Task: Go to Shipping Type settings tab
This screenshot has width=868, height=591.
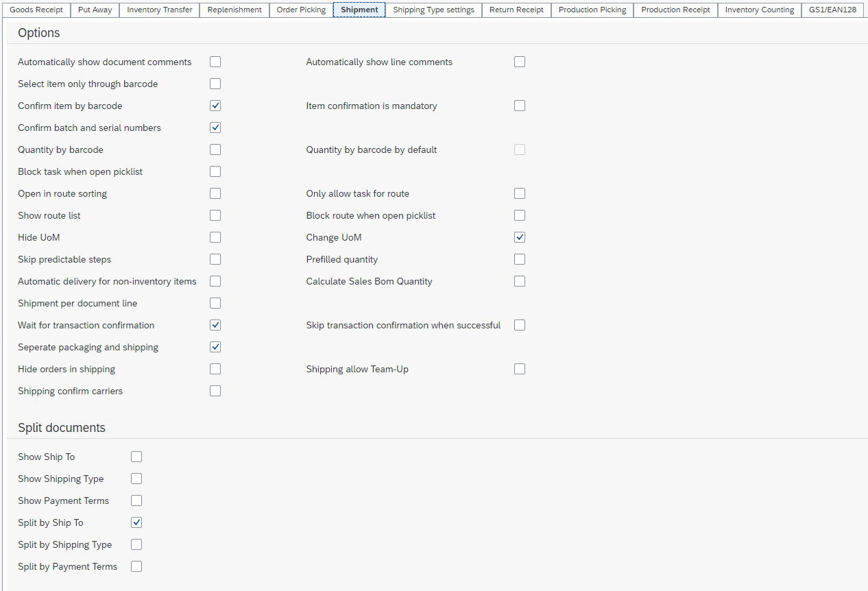Action: (x=433, y=10)
